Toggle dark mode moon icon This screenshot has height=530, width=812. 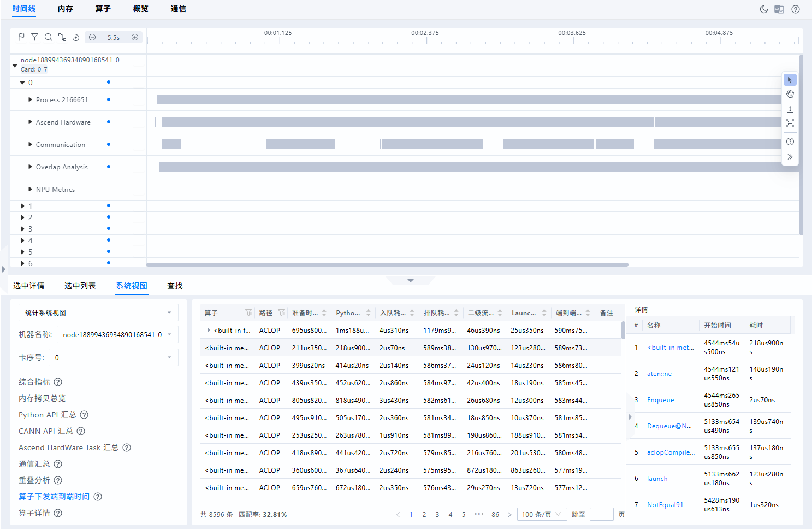coord(764,9)
